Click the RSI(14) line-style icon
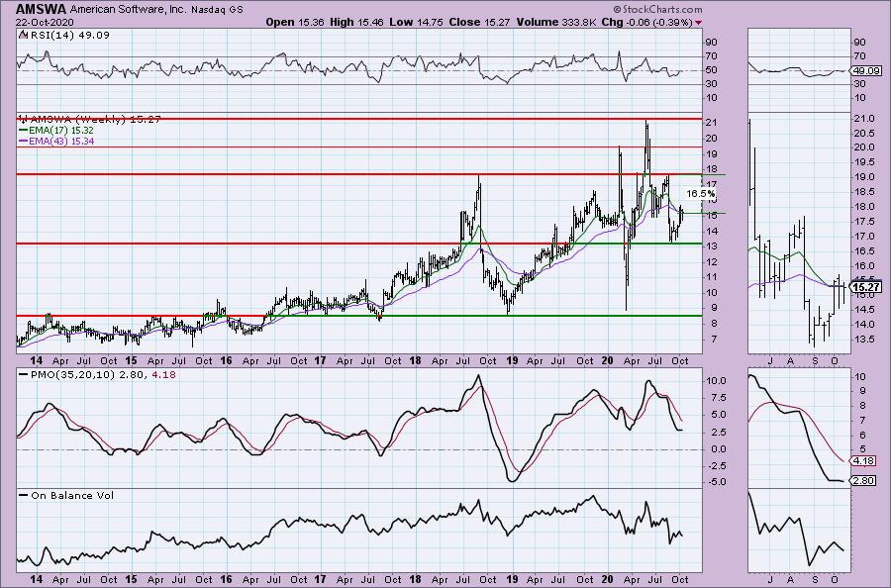This screenshot has width=891, height=588. 22,34
